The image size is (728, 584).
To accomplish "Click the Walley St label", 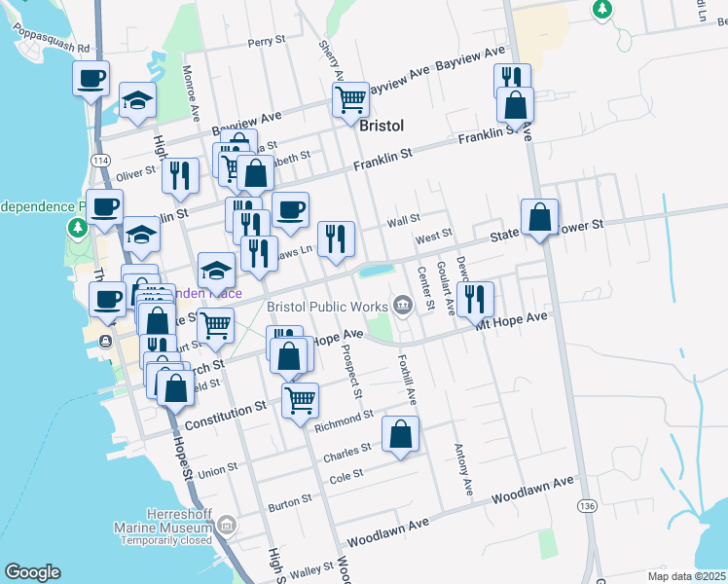I will point(311,571).
